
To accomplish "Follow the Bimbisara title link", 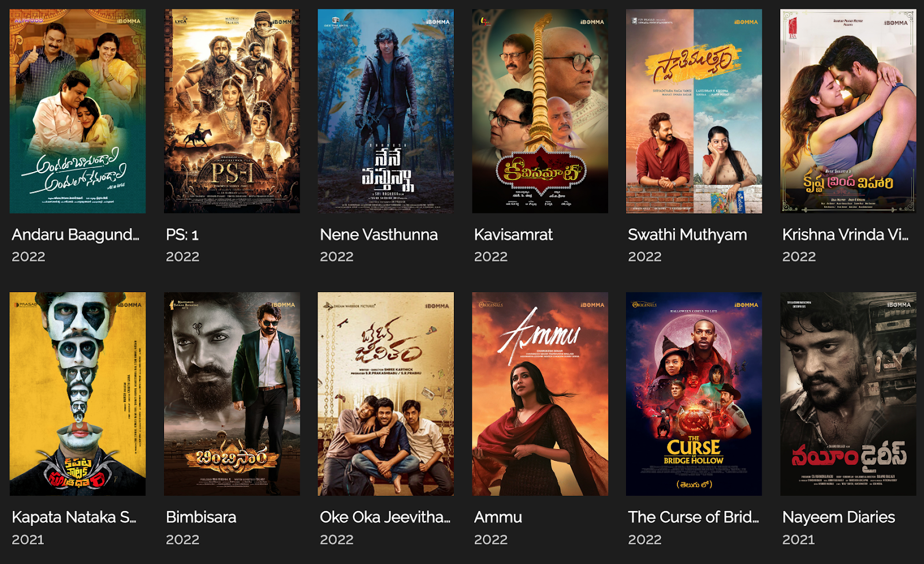I will (x=201, y=517).
